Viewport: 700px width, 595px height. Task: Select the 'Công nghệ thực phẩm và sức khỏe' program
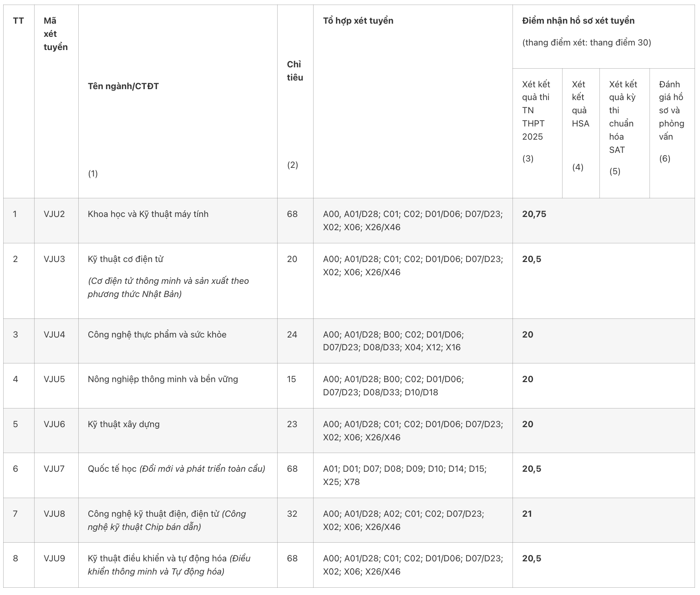[x=157, y=335]
